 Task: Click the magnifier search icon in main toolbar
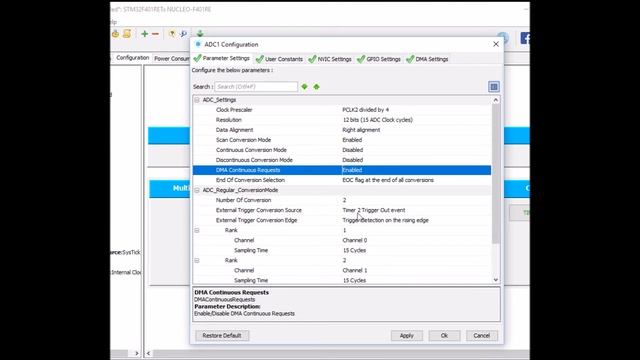click(x=184, y=34)
